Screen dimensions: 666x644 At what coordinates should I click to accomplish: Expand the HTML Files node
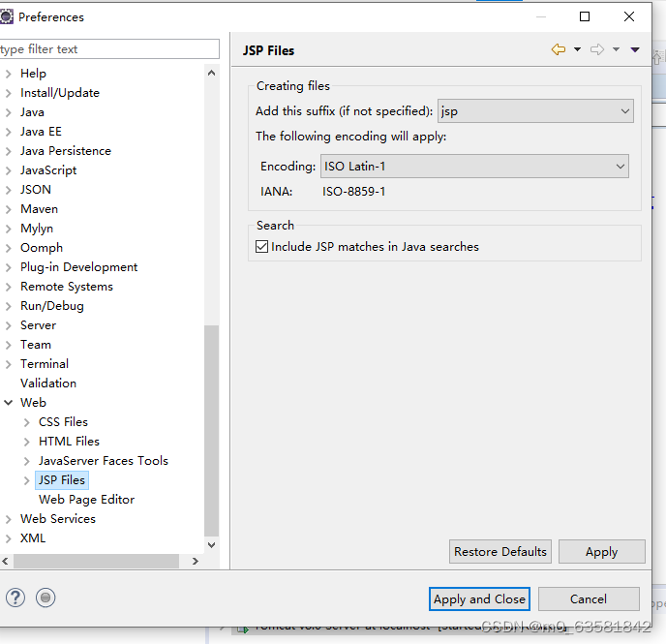coord(26,442)
